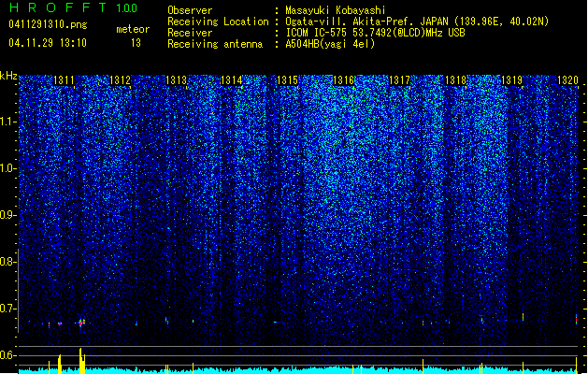588x374 pixels.
Task: Click the bright red meteor echo after 1311
Action: tap(81, 323)
